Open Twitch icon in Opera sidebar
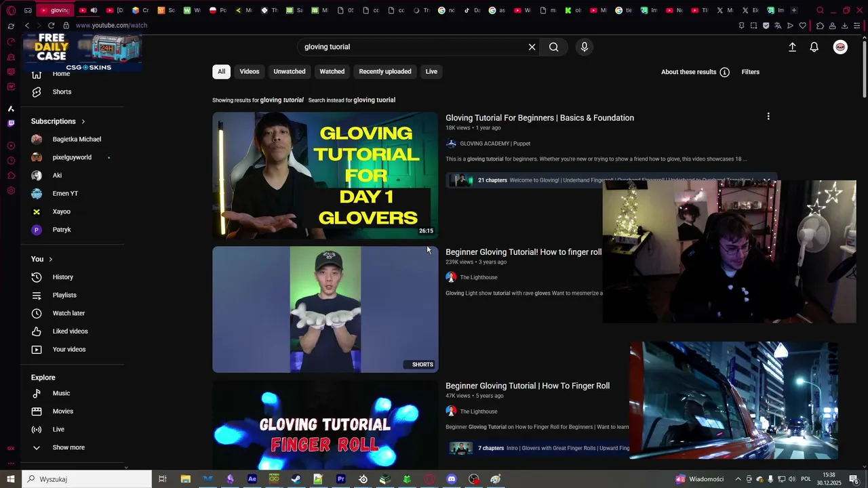This screenshot has height=488, width=868. [11, 123]
